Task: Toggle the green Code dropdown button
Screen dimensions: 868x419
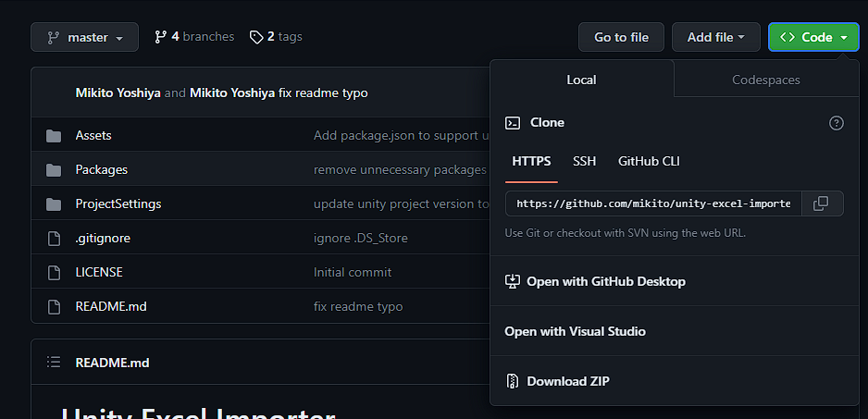Action: (x=813, y=37)
